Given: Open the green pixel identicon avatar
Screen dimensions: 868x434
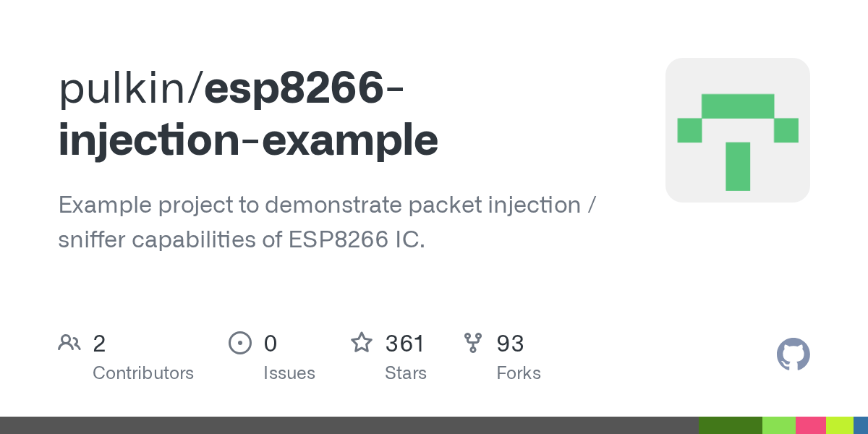Looking at the screenshot, I should (737, 130).
